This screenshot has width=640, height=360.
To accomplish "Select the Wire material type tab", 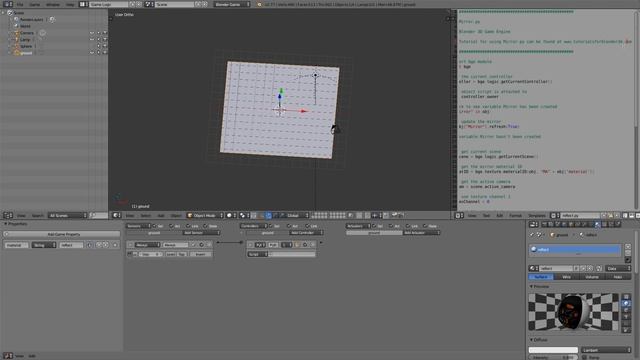I will [x=567, y=277].
